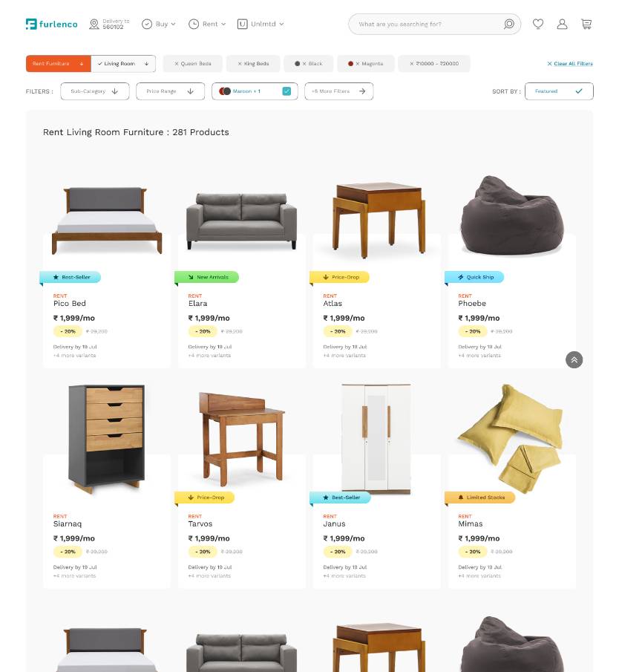Viewport: 619px width, 672px height.
Task: Click the scroll-to-top arrow button
Action: pos(574,359)
